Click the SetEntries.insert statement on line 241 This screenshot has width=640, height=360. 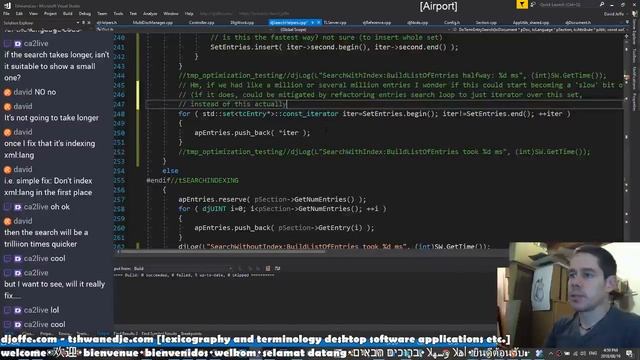[334, 47]
